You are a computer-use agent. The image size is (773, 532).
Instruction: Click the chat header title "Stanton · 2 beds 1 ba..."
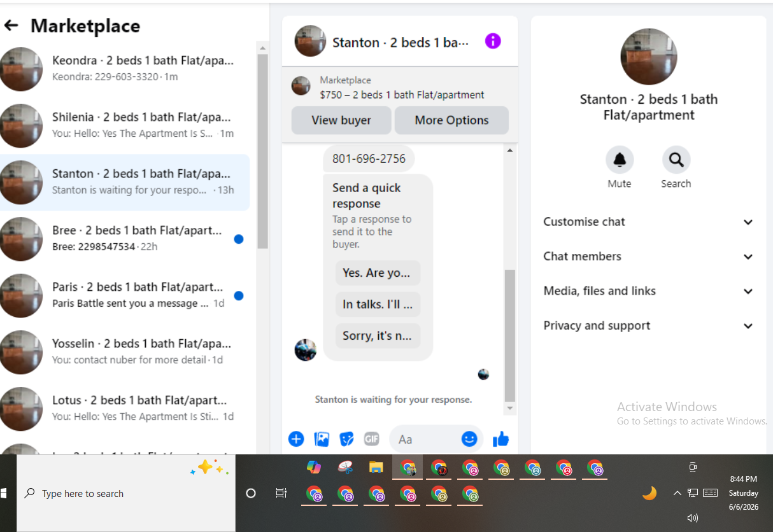(401, 43)
